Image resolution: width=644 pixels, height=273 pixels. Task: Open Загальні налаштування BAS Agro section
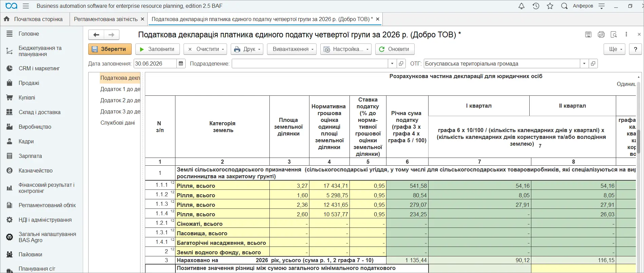[47, 237]
